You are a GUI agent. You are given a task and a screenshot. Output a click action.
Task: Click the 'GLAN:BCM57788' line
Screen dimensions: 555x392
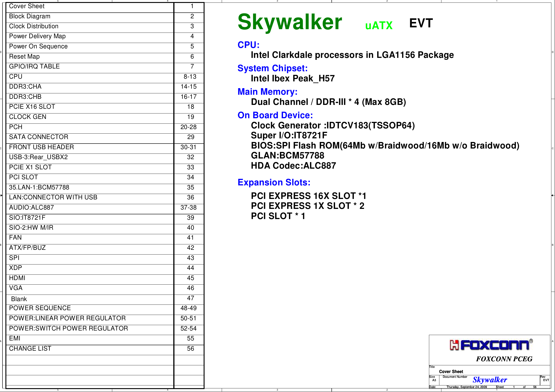point(287,156)
